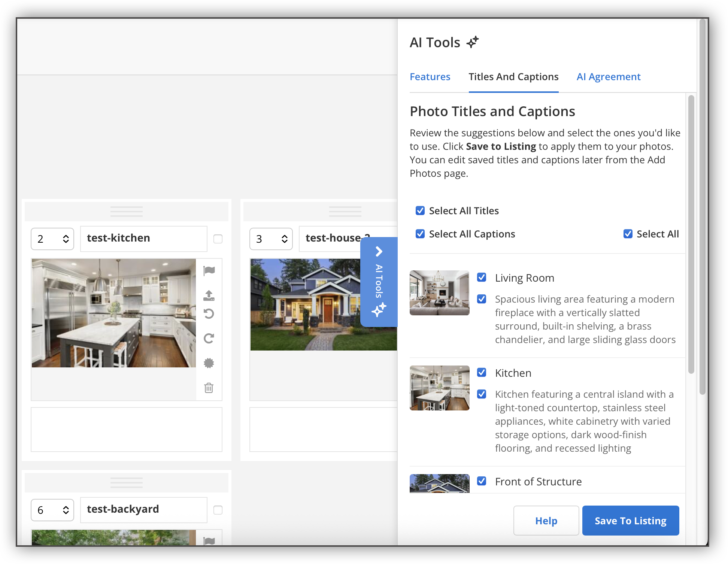Change the position number of test-house photo
Screen dimensions: 728x564
tap(271, 239)
